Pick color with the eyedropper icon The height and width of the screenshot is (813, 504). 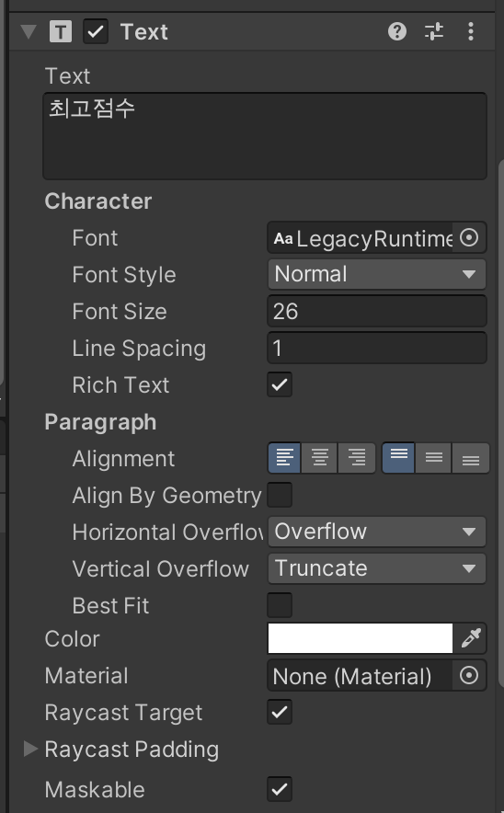pos(471,638)
